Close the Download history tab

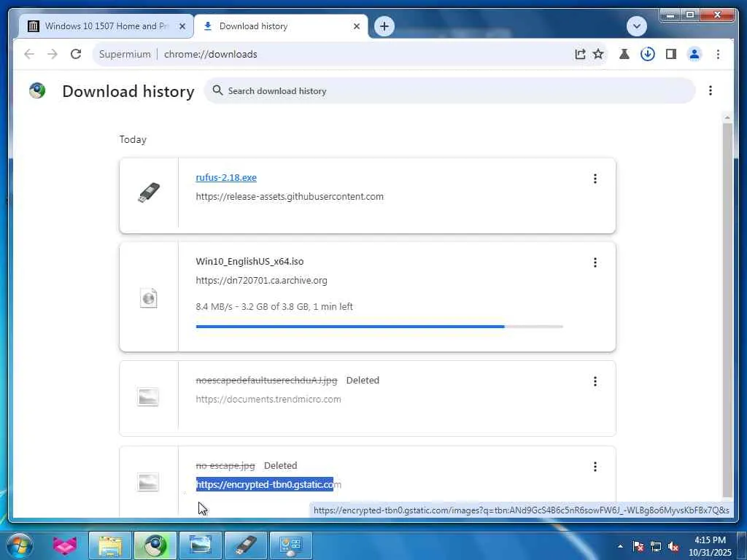(356, 27)
